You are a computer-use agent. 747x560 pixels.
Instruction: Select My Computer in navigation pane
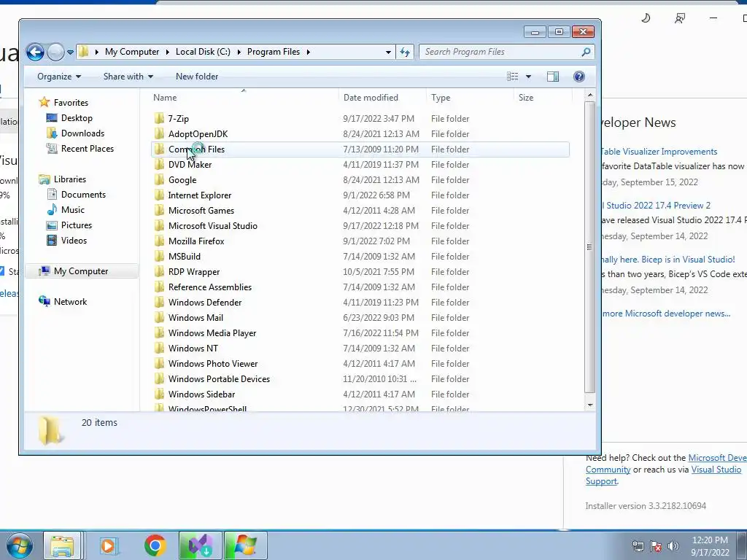(80, 271)
